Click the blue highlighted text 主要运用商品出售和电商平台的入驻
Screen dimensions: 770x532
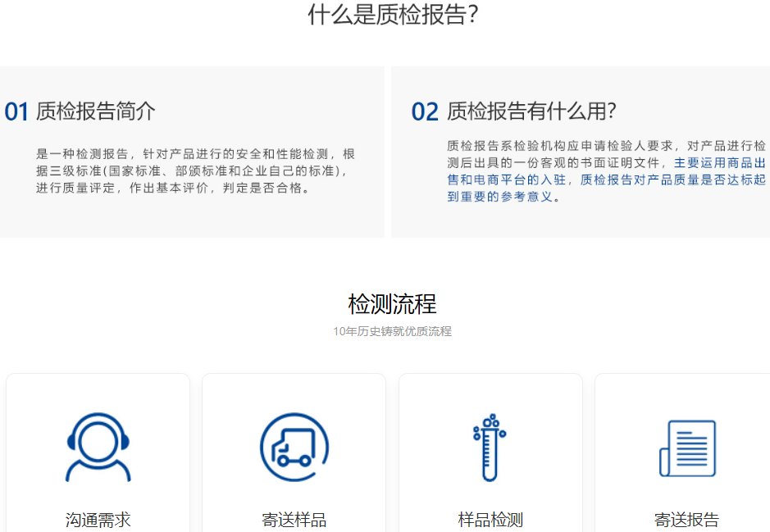pos(606,171)
